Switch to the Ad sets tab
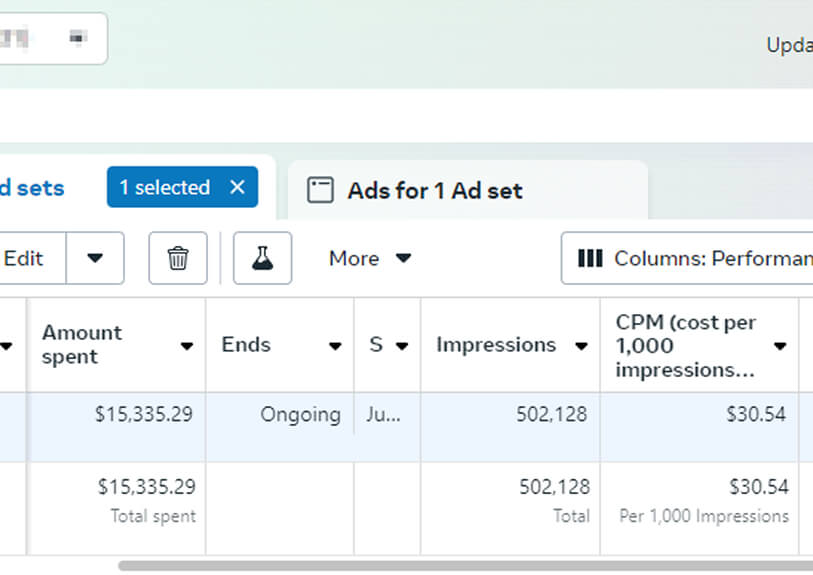Viewport: 813px width, 575px height. 32,188
